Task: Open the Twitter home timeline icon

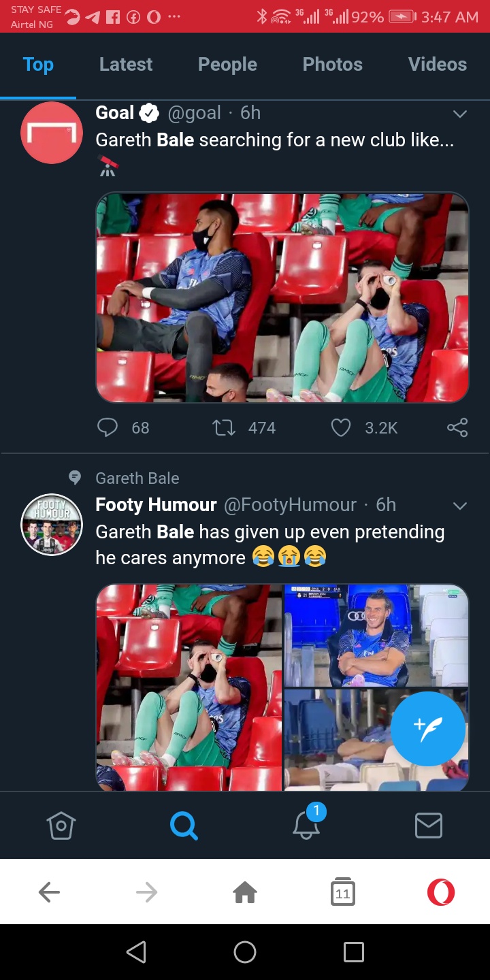Action: tap(61, 826)
